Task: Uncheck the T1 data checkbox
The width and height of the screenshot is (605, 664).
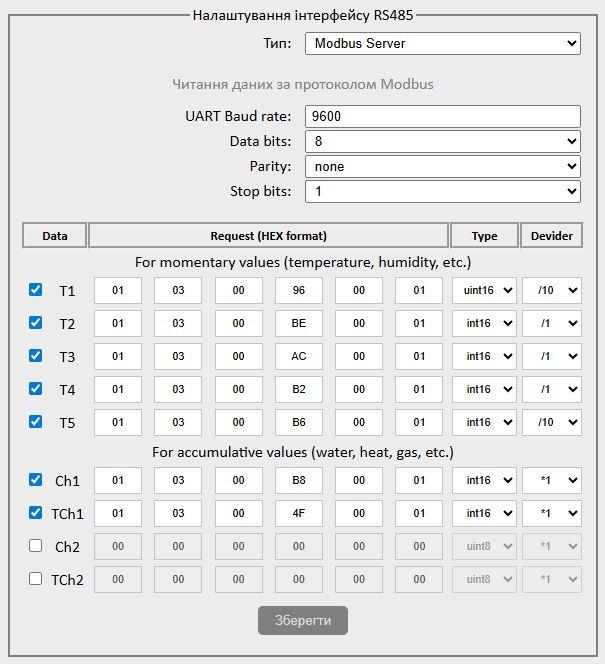Action: (x=36, y=290)
